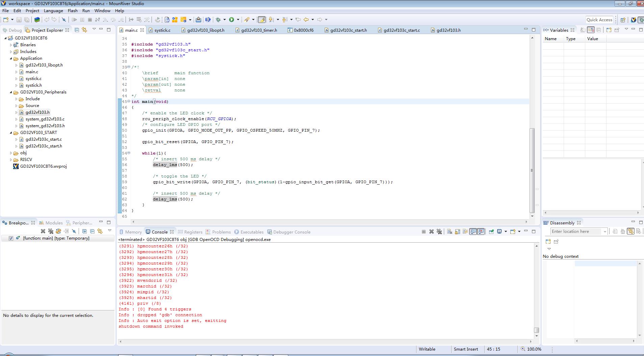Toggle Link with Active Debug Context in Disassembly
Screen dimensions: 644x356
(x=630, y=231)
